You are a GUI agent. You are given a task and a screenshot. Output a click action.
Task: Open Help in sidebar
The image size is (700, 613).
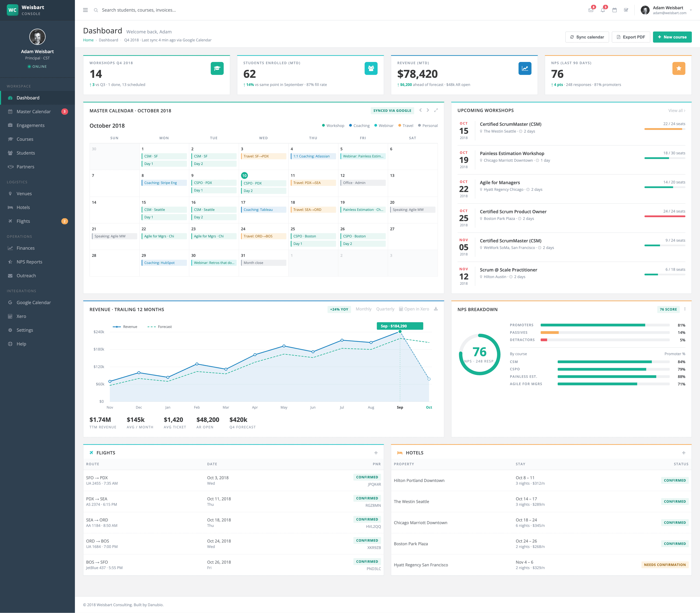[x=38, y=344]
